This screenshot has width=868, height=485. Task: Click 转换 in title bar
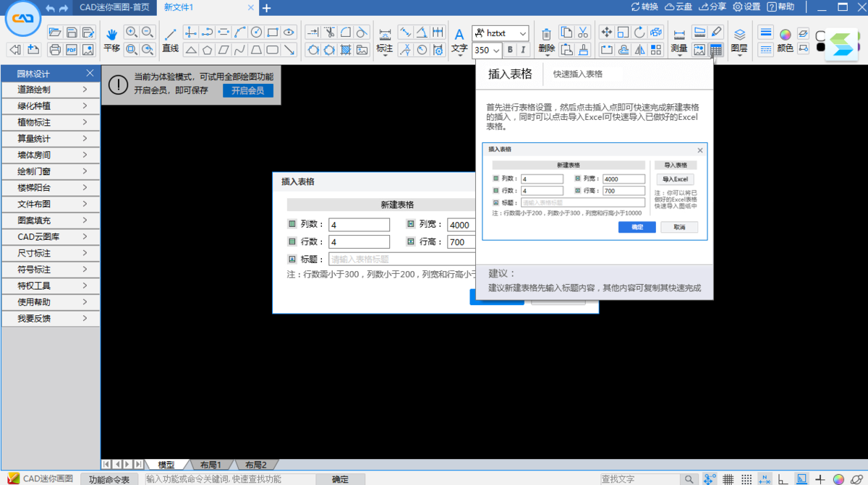tap(644, 7)
